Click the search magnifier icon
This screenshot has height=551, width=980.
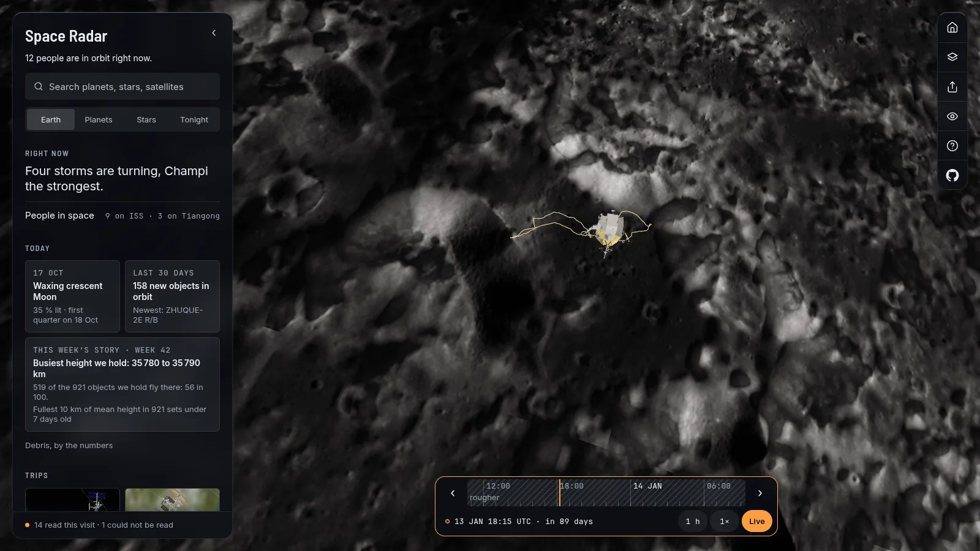tap(39, 86)
